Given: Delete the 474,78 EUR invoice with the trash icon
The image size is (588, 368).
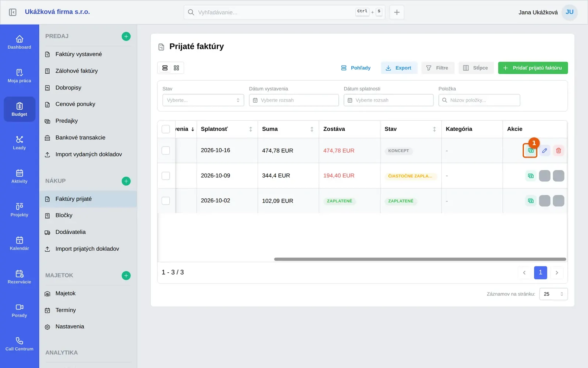Looking at the screenshot, I should (559, 151).
